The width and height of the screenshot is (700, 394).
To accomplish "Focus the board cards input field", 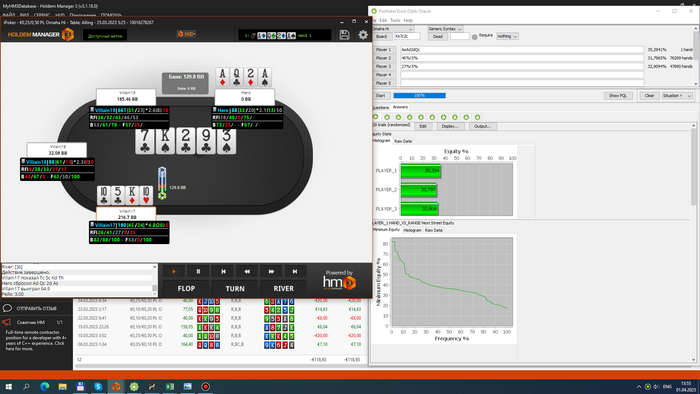I will pyautogui.click(x=407, y=36).
